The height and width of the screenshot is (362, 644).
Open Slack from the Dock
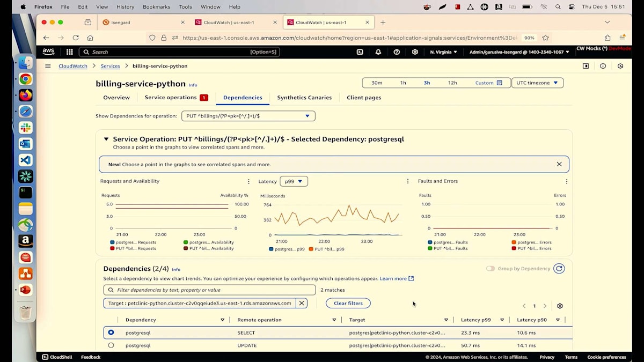25,128
